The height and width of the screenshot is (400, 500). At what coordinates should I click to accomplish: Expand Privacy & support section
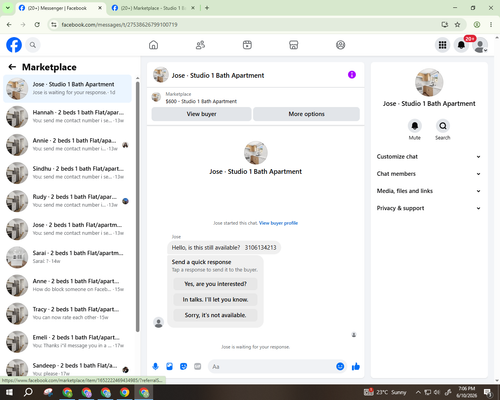click(429, 208)
